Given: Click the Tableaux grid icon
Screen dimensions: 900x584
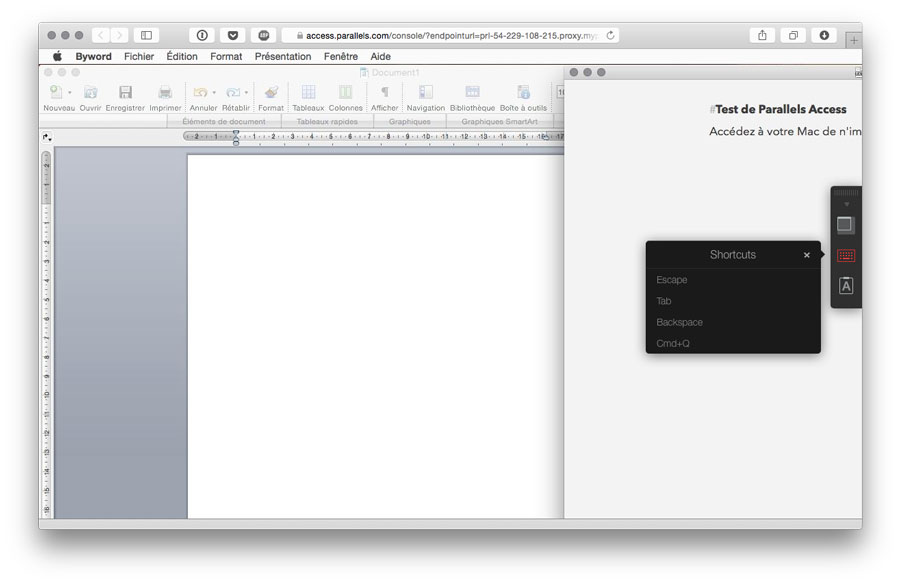Looking at the screenshot, I should (308, 92).
